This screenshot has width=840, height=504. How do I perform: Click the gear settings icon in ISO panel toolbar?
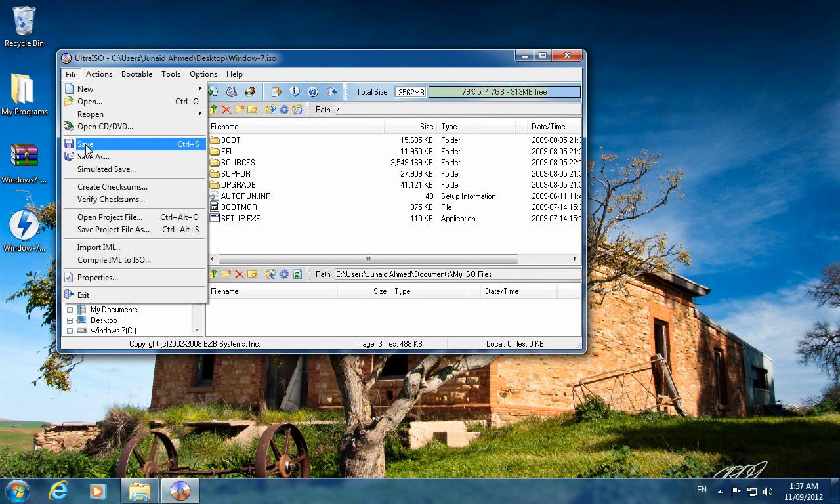click(284, 110)
